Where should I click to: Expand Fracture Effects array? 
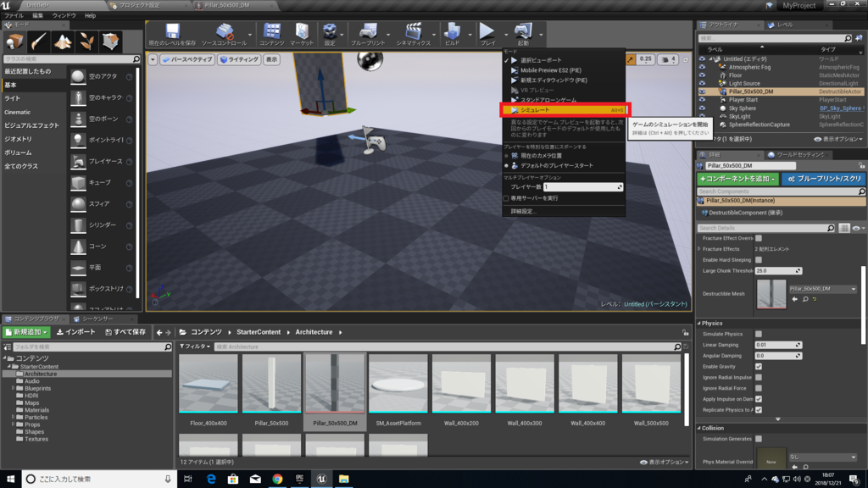699,249
